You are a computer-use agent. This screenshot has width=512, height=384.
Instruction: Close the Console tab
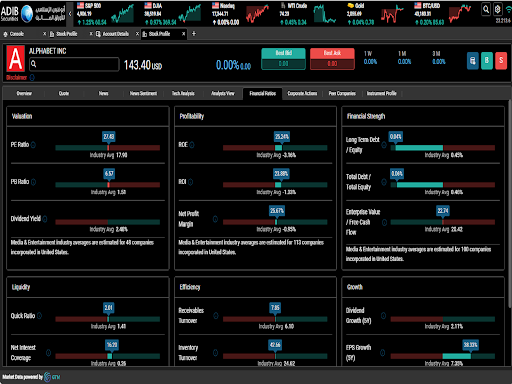click(44, 34)
